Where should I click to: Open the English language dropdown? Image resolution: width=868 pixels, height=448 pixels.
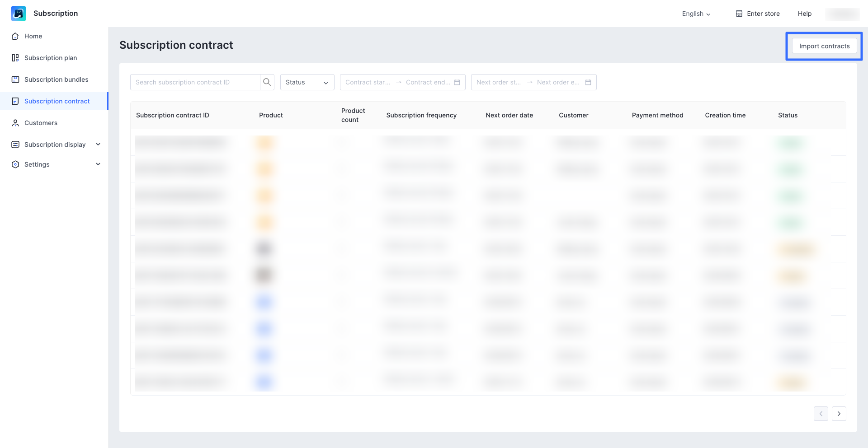point(696,14)
